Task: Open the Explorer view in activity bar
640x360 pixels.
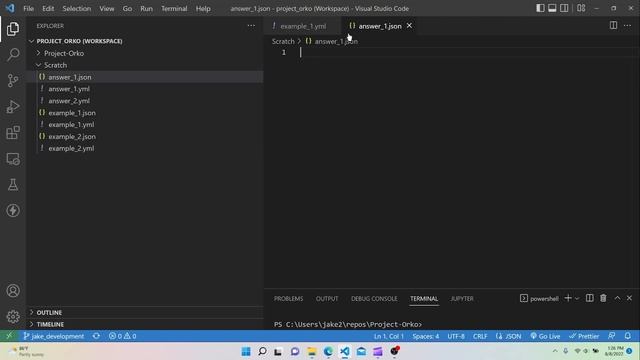Action: pos(13,29)
